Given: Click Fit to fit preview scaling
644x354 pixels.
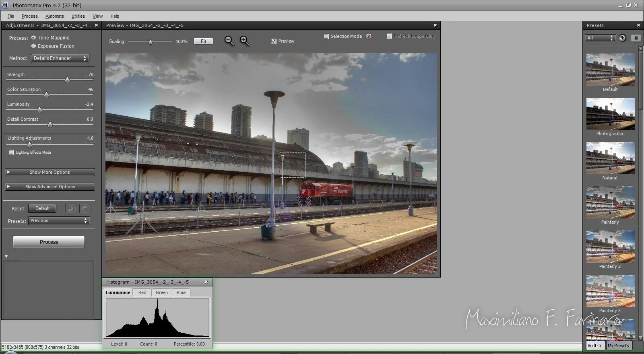Looking at the screenshot, I should pyautogui.click(x=203, y=41).
